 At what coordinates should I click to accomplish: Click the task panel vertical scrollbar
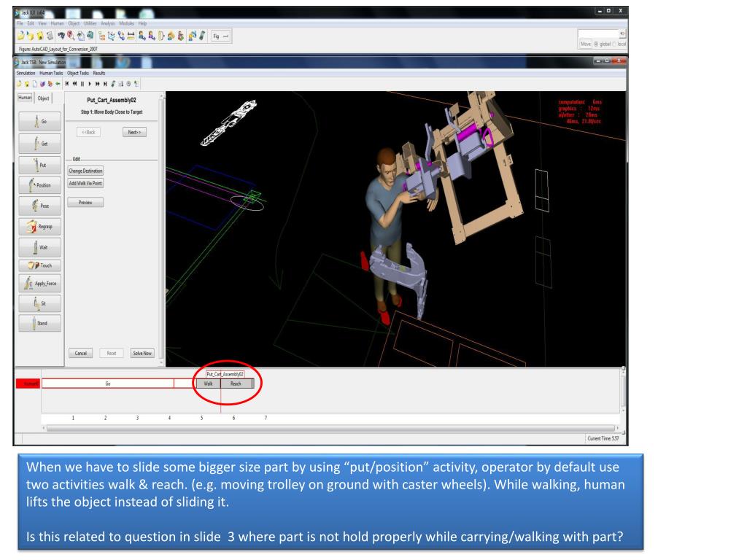pos(162,228)
